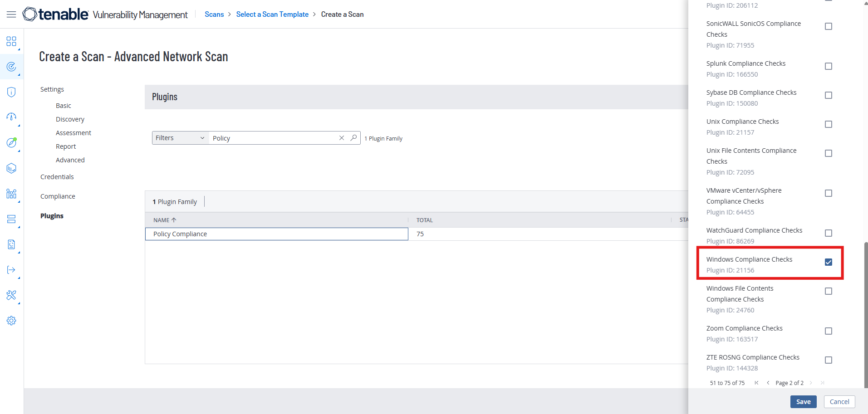Clear the Policy search text

click(x=342, y=138)
